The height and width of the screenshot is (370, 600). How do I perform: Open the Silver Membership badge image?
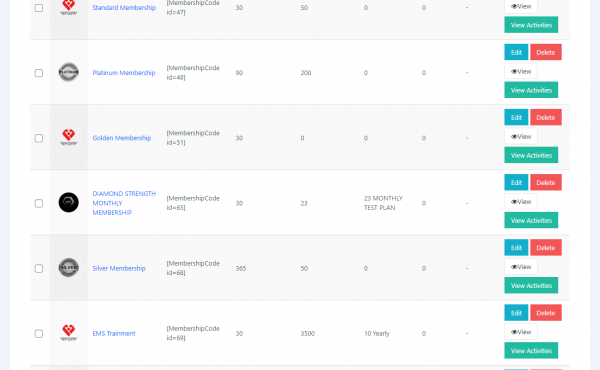point(68,267)
